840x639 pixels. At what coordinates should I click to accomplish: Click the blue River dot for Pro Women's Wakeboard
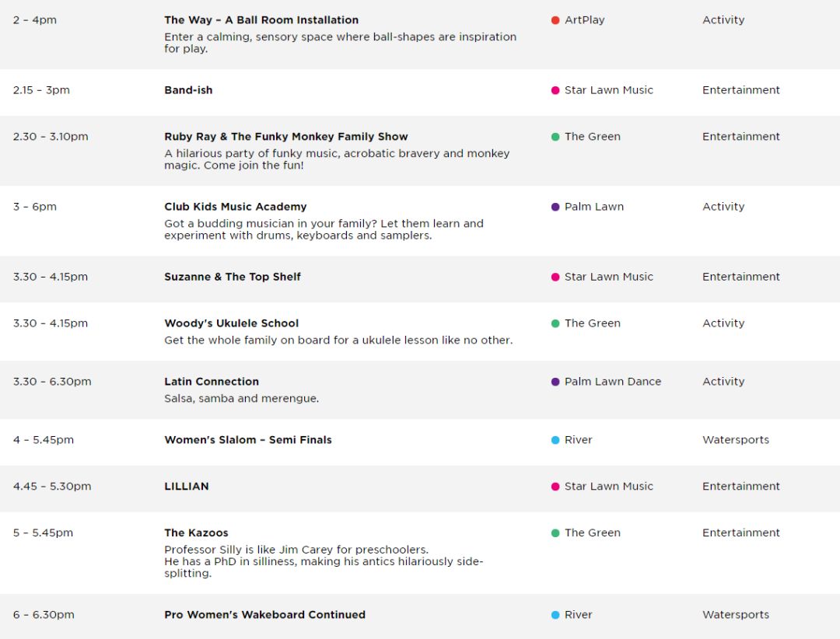pos(555,616)
